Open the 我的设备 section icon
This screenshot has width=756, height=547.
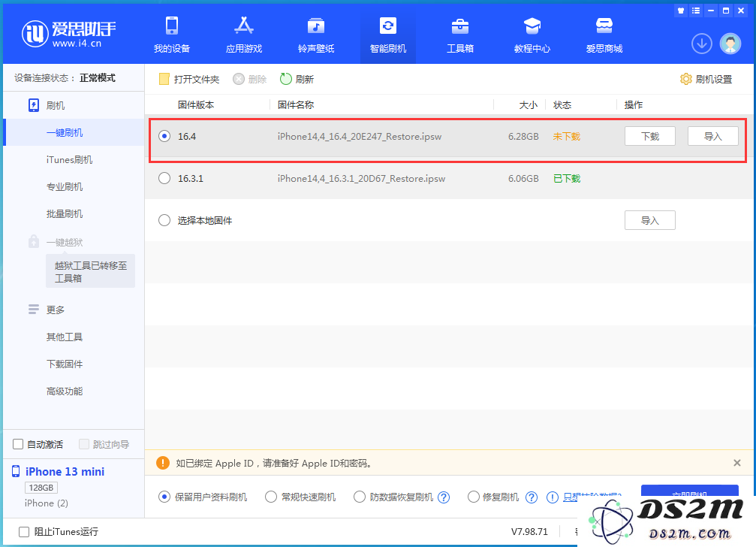tap(172, 26)
